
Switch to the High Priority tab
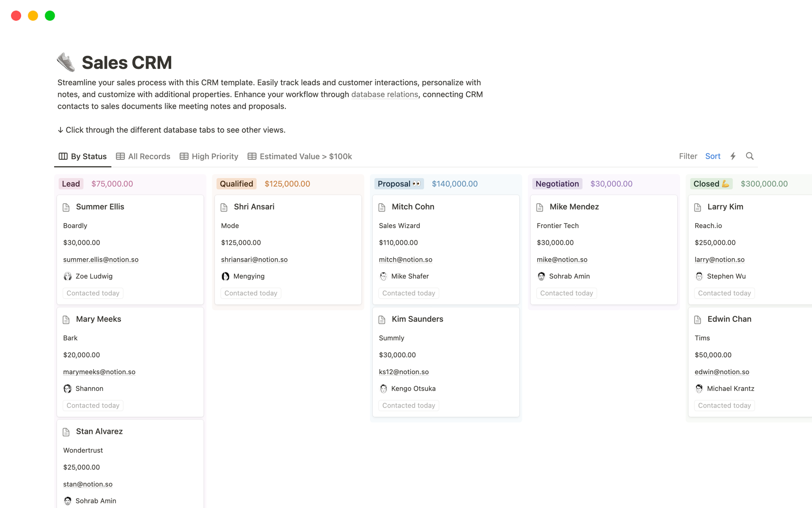pyautogui.click(x=214, y=156)
